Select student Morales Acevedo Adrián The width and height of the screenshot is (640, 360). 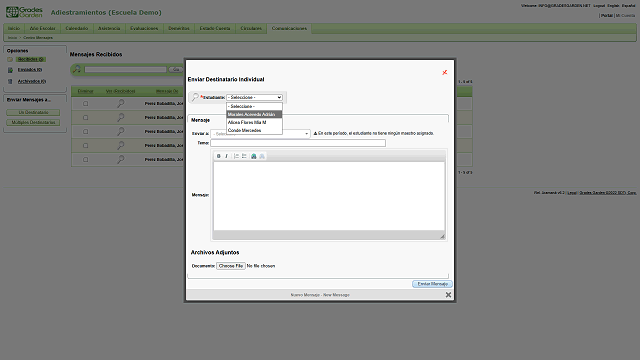[x=254, y=114]
